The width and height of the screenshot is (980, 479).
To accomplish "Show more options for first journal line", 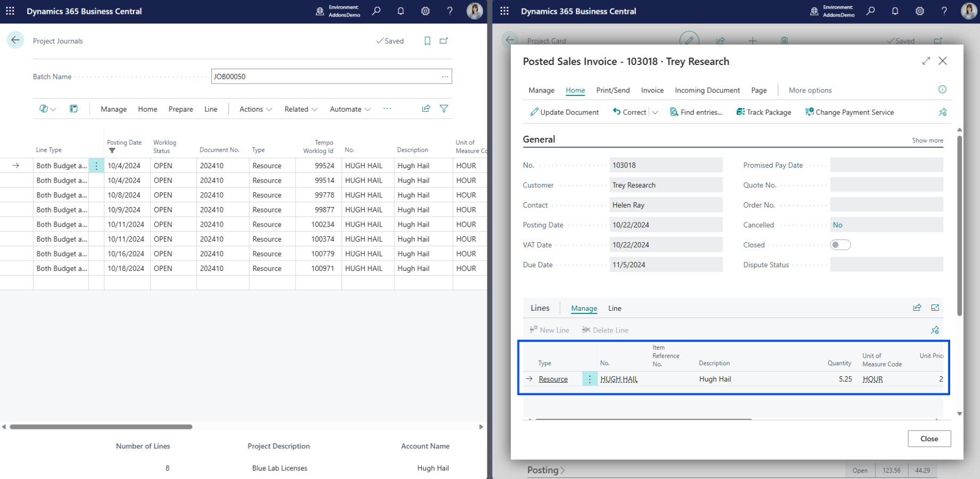I will pyautogui.click(x=96, y=166).
